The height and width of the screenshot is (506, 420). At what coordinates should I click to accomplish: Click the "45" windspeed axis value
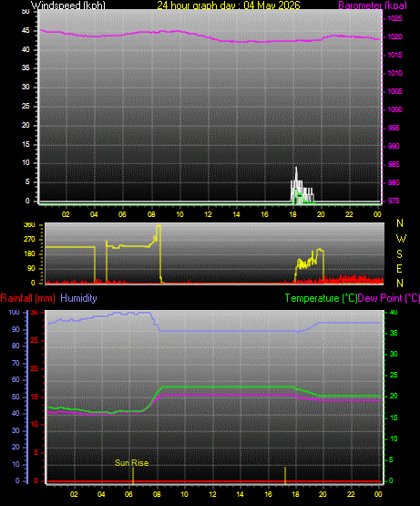click(26, 31)
